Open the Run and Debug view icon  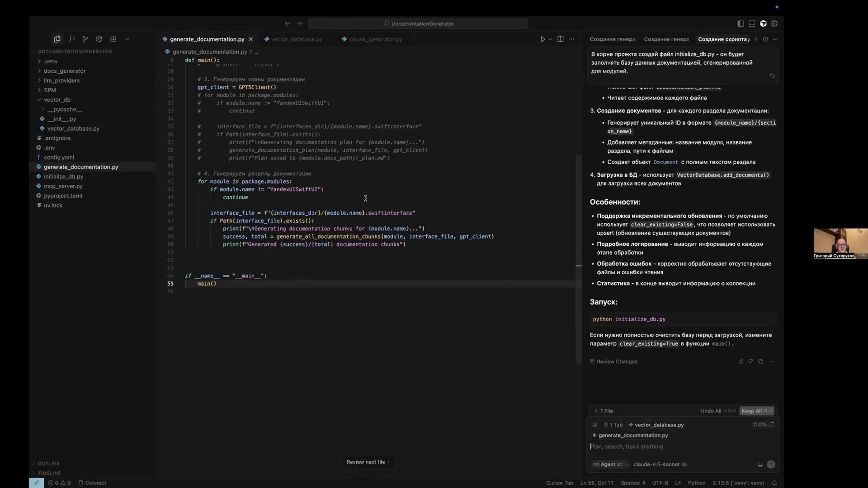click(99, 39)
